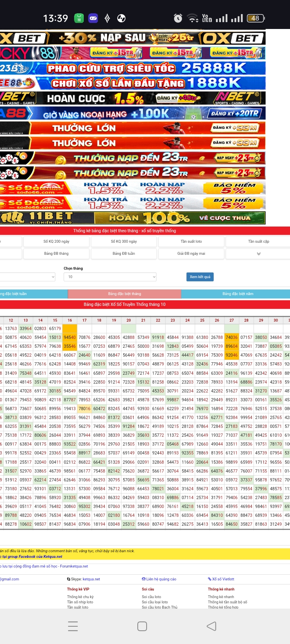Open the Chọn tháng dropdown showing 10
290x644 pixels.
pos(110,277)
